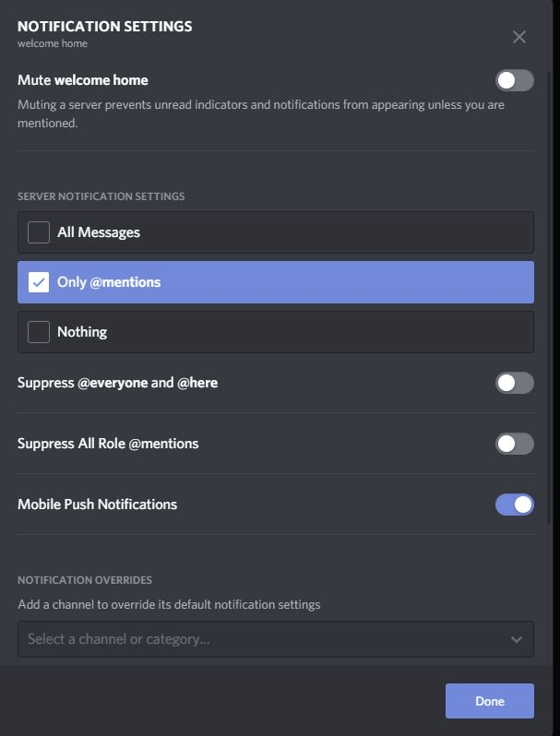Click the "Mobile Push Notifications" label
560x736 pixels.
click(x=97, y=505)
